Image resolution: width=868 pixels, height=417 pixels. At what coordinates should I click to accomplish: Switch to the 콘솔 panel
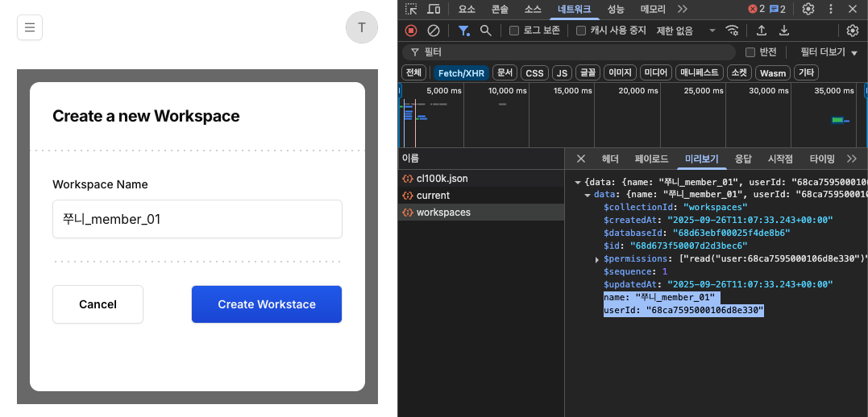point(500,9)
